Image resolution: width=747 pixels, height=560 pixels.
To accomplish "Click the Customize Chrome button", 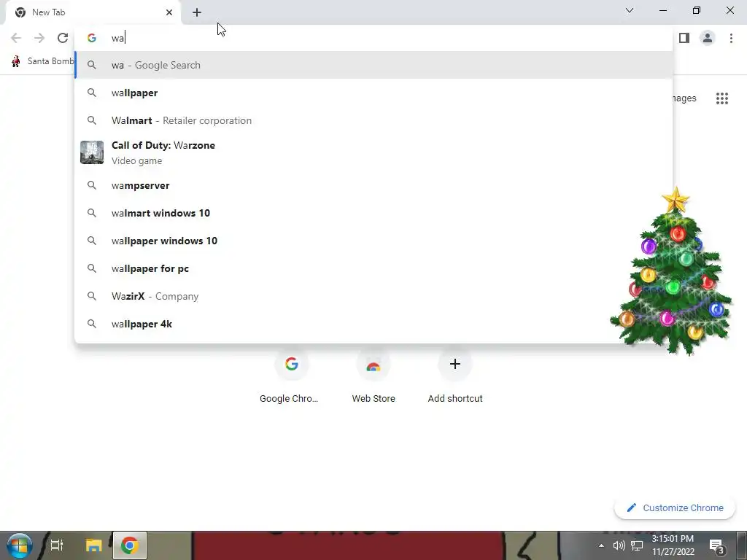I will coord(675,507).
